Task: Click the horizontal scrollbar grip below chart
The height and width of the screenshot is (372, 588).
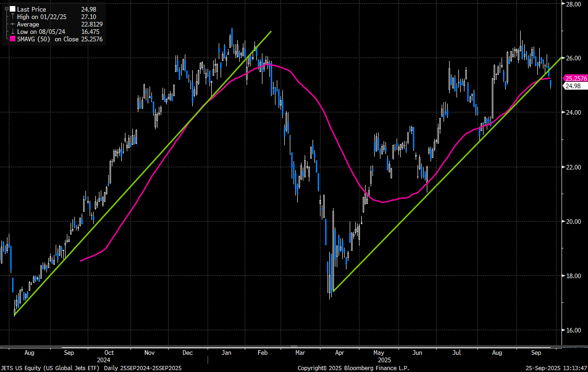Action: point(294,346)
